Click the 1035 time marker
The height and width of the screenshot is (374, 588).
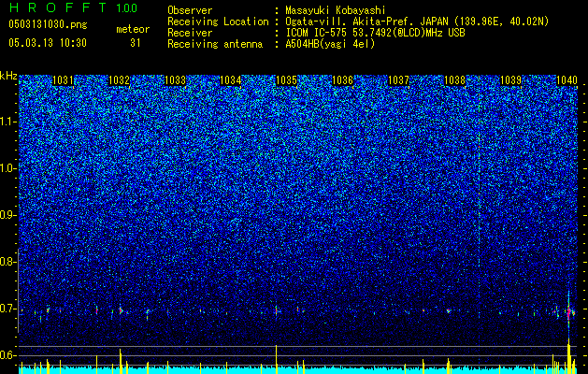point(287,80)
